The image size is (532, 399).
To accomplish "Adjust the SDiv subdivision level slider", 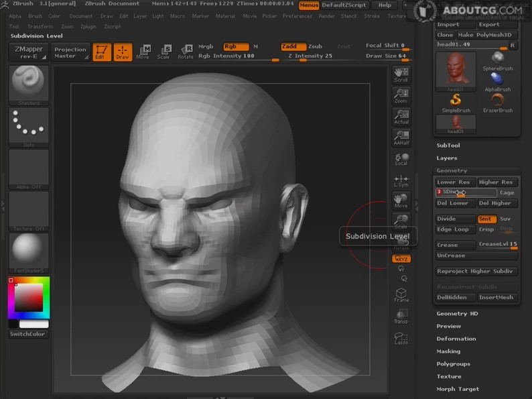I will click(x=466, y=192).
